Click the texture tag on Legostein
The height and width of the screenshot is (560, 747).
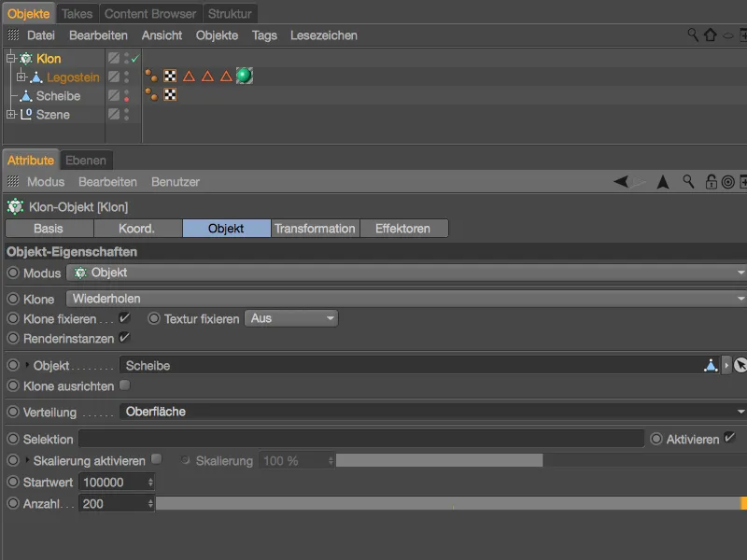170,77
